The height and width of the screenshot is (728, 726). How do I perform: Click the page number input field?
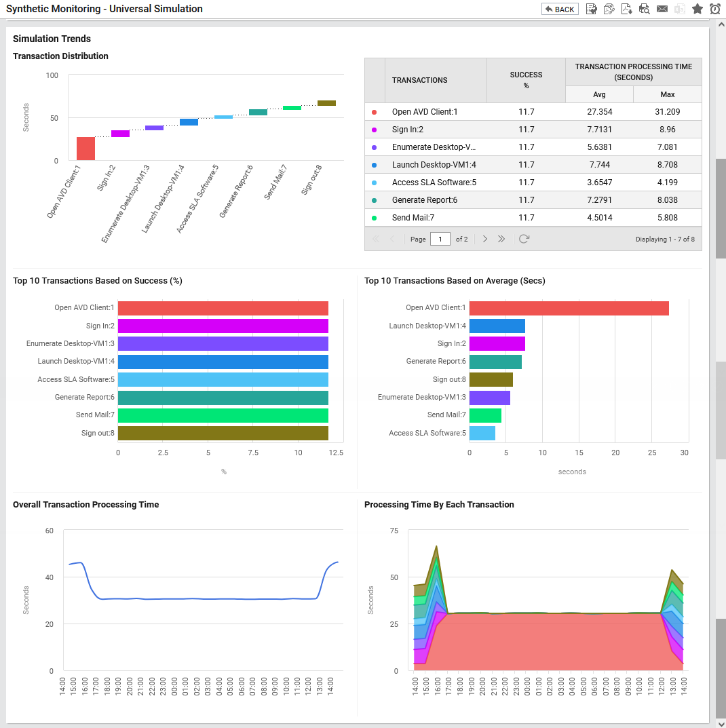pyautogui.click(x=440, y=239)
